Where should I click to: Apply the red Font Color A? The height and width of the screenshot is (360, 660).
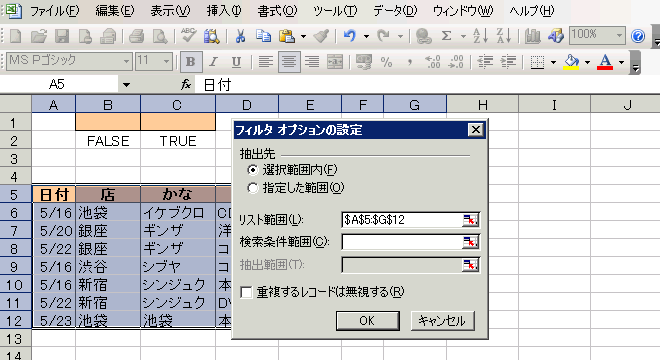coord(605,62)
